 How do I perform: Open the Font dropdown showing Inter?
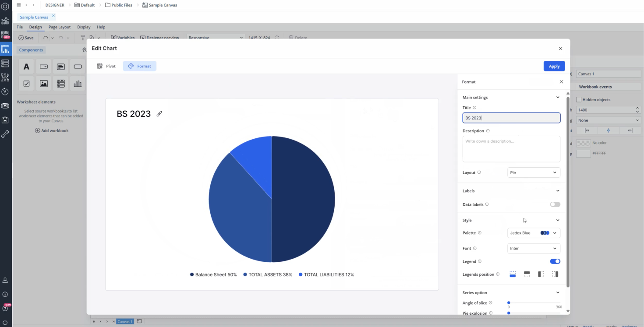tap(533, 248)
